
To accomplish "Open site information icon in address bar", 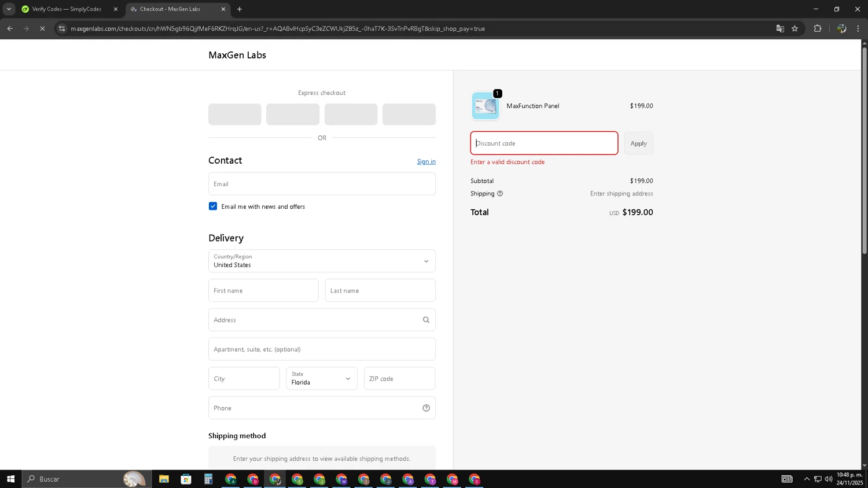I will (x=62, y=28).
